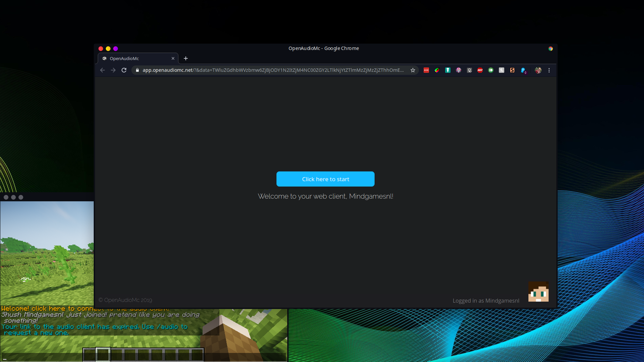This screenshot has height=362, width=644.
Task: Click the back navigation arrow
Action: click(102, 70)
